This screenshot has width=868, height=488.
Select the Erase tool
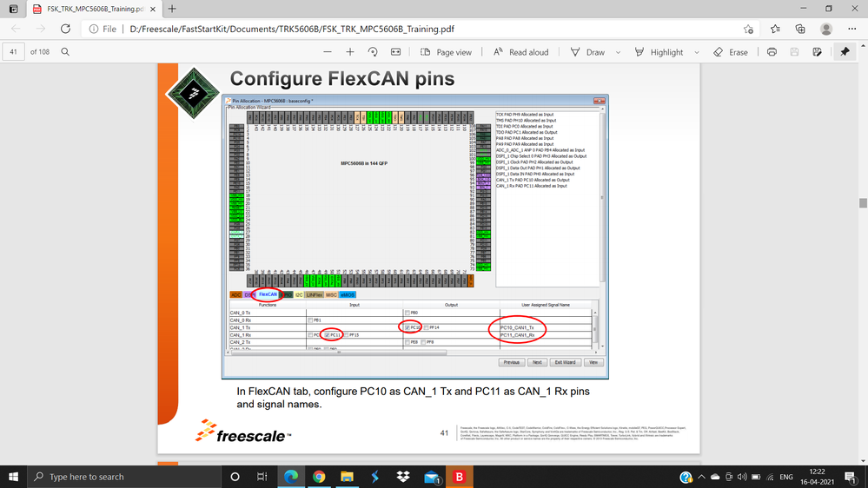coord(731,52)
